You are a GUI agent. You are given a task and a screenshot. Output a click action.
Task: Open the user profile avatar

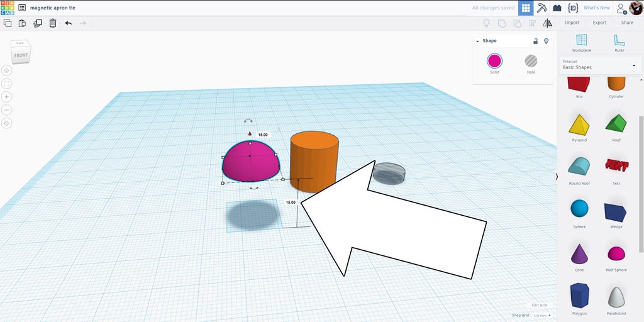(x=636, y=8)
